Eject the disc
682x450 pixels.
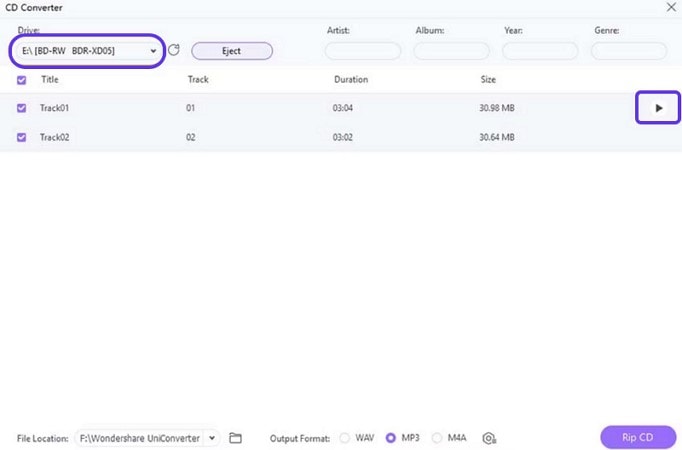(232, 51)
